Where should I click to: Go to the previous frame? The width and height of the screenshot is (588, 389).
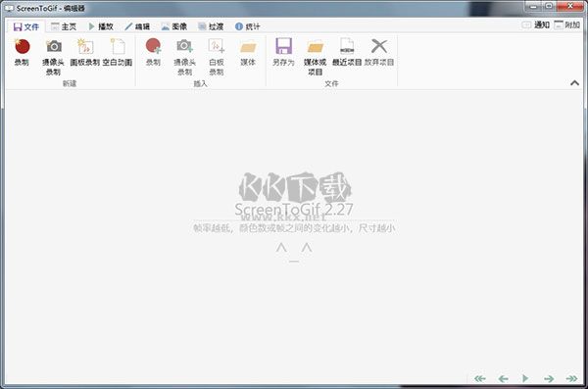point(504,378)
